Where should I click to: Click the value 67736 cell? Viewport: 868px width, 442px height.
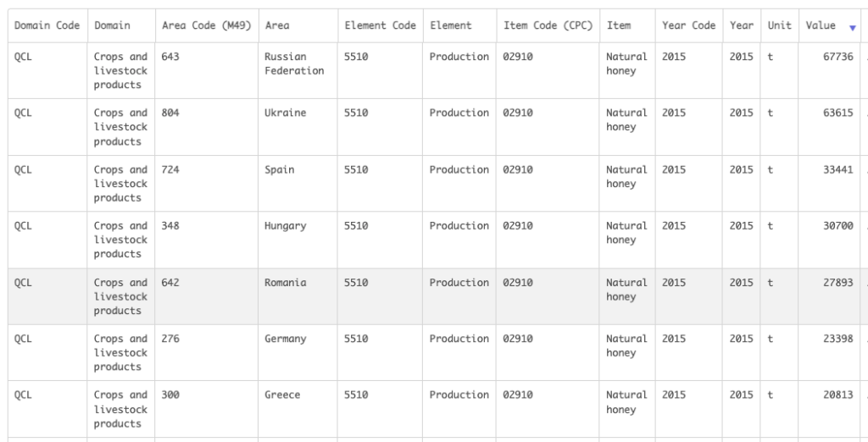coord(837,57)
